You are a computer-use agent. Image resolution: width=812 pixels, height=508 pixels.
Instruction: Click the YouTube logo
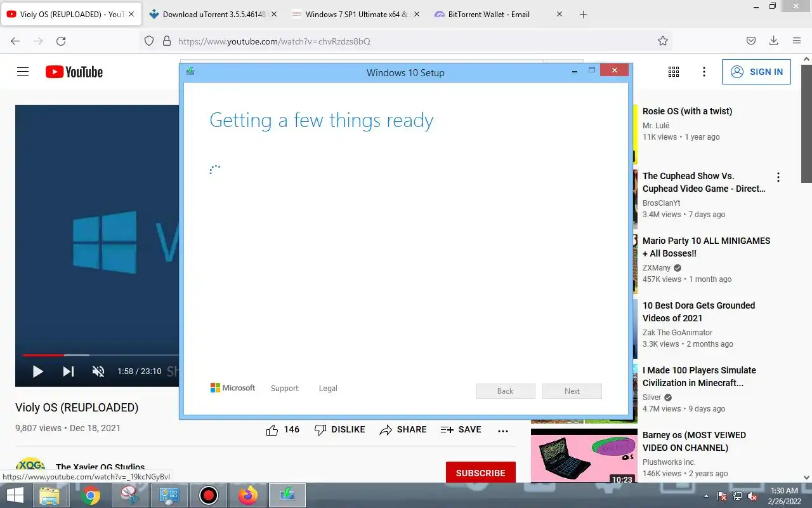coord(74,72)
